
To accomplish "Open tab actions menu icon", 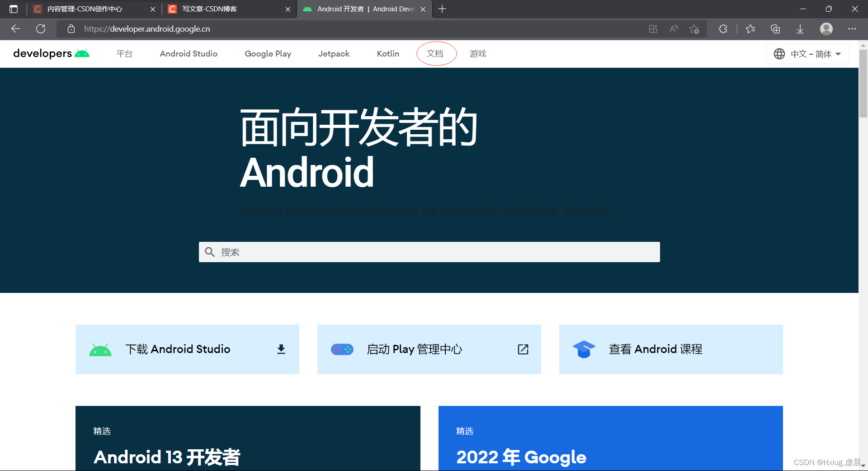I will click(x=14, y=9).
